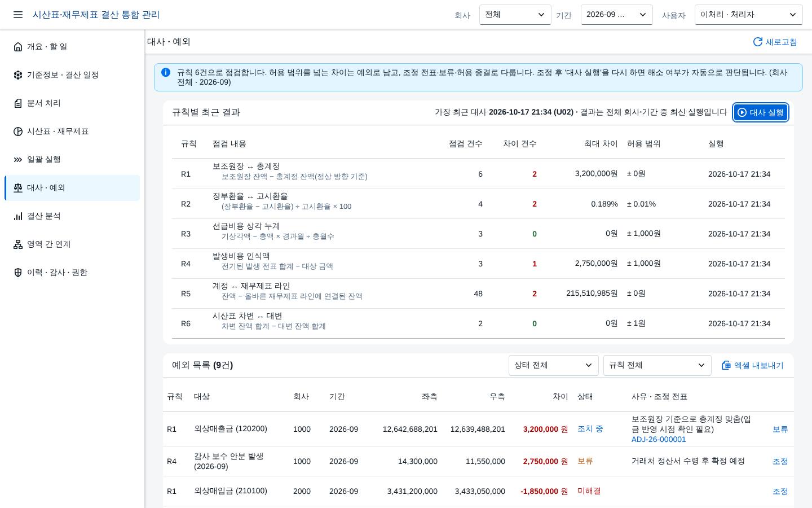The image size is (812, 508).
Task: Expand the 규칙 전체 filter dropdown
Action: pos(657,365)
